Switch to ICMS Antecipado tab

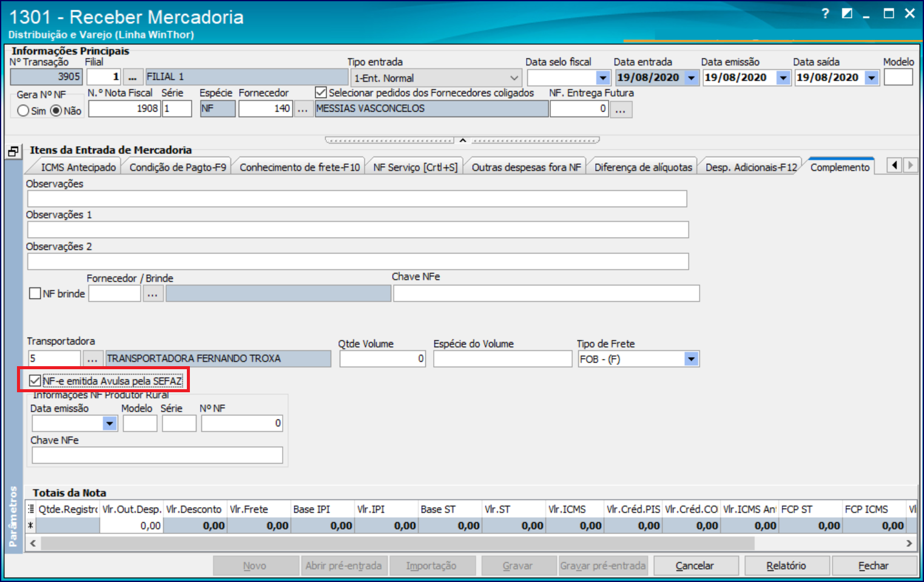pos(78,167)
